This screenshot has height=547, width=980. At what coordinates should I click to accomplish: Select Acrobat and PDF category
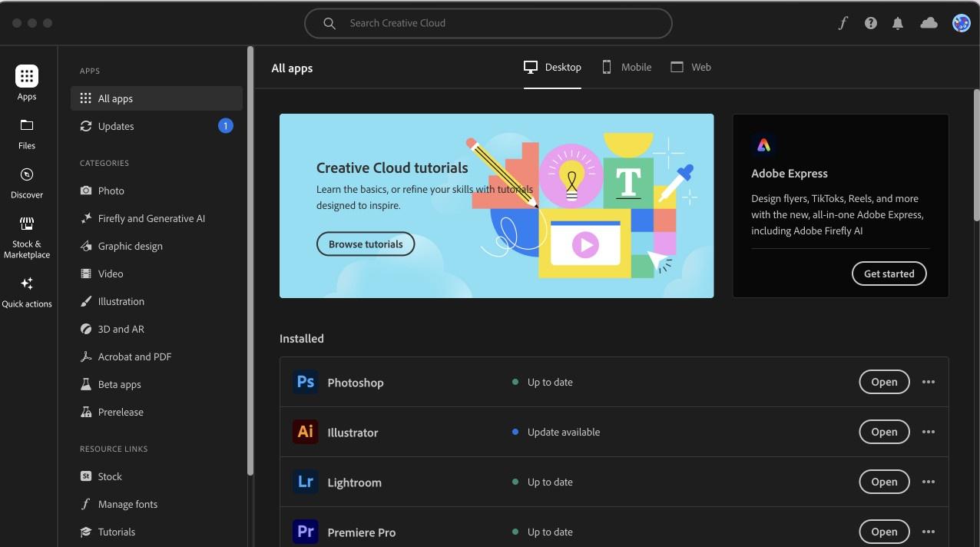coord(157,356)
